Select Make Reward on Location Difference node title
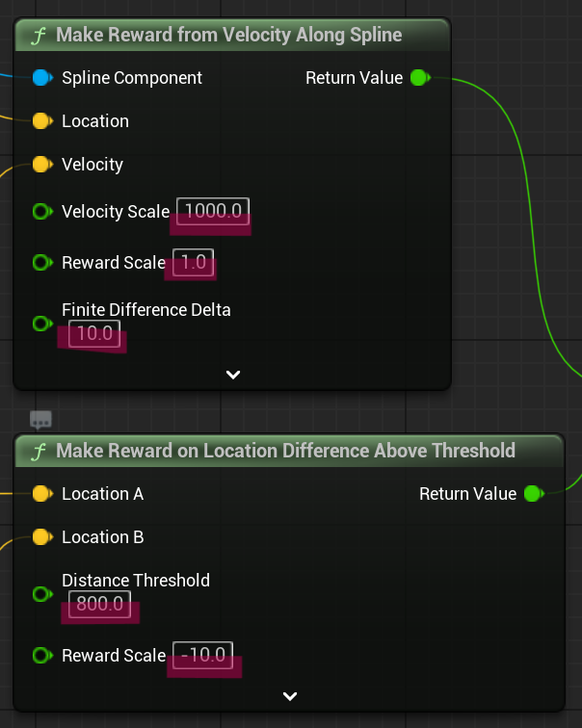This screenshot has height=728, width=582. click(x=285, y=451)
